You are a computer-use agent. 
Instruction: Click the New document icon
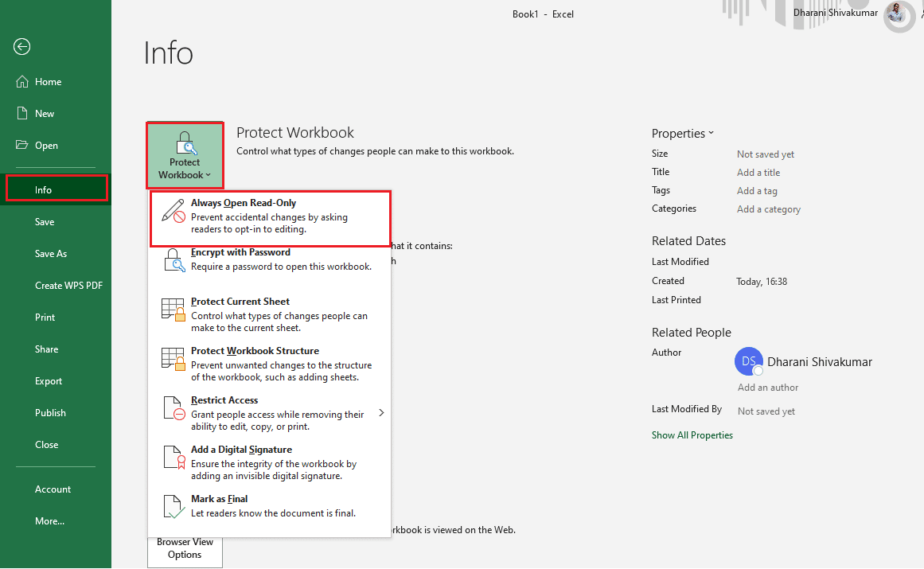tap(21, 113)
